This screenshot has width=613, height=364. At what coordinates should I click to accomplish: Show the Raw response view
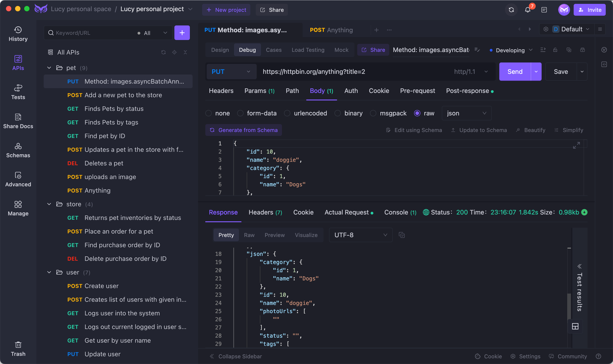click(249, 235)
